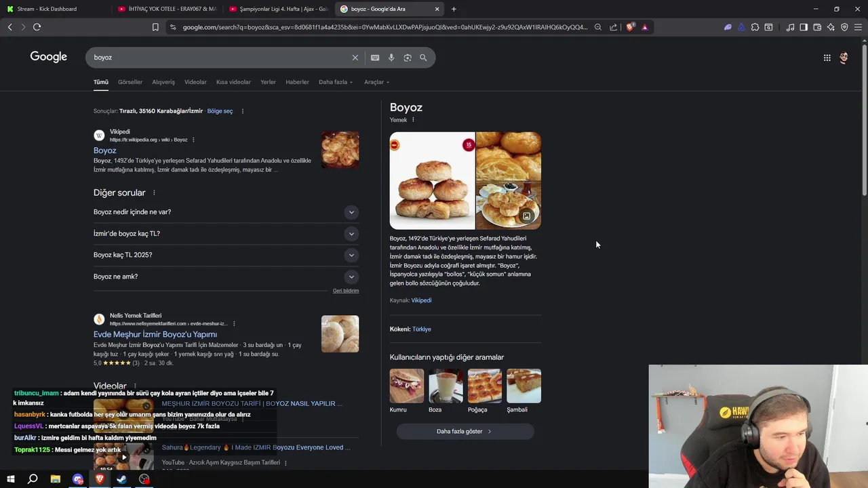Go back to the previous browser page
Screen dimensions: 868x488
[x=9, y=27]
